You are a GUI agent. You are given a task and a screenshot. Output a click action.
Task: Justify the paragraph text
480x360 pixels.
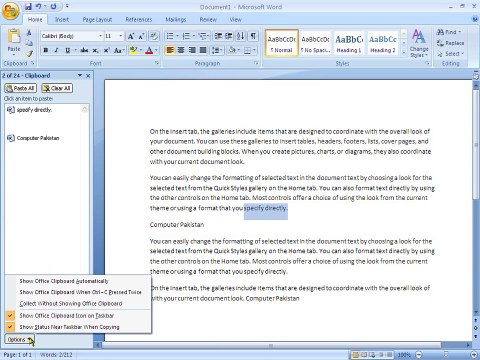point(203,50)
